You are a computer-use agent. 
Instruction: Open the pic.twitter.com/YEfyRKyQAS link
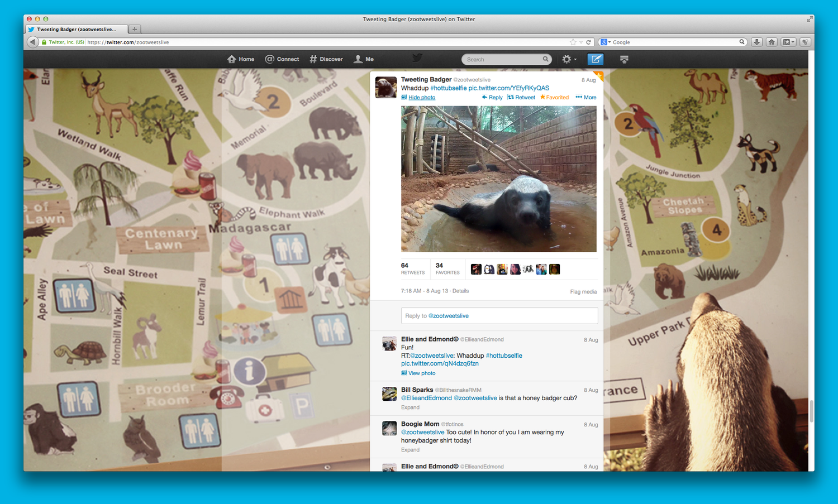pyautogui.click(x=509, y=88)
